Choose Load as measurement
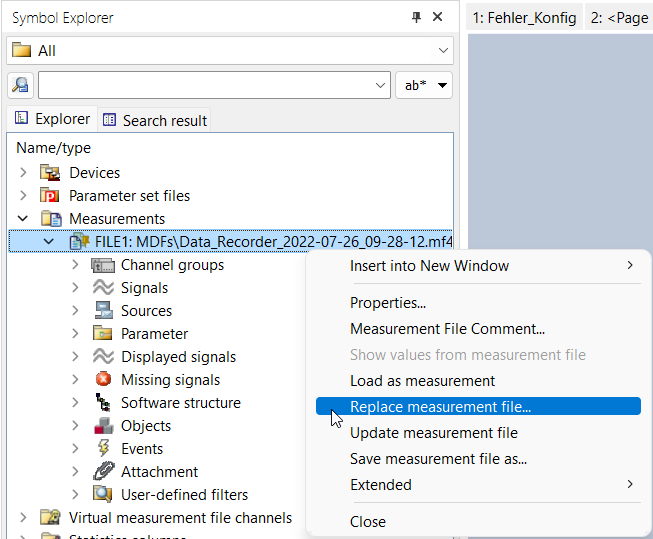Screen dimensions: 653x539 pos(478,381)
